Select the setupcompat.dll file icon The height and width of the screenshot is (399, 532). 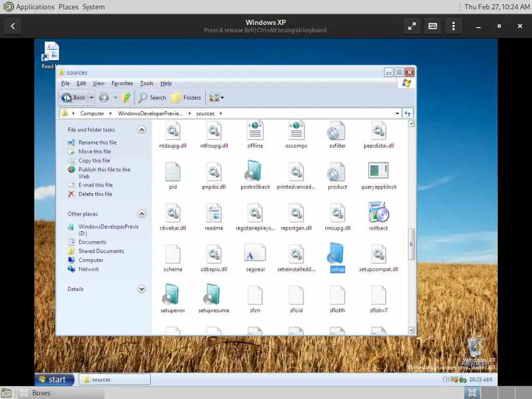pyautogui.click(x=379, y=254)
